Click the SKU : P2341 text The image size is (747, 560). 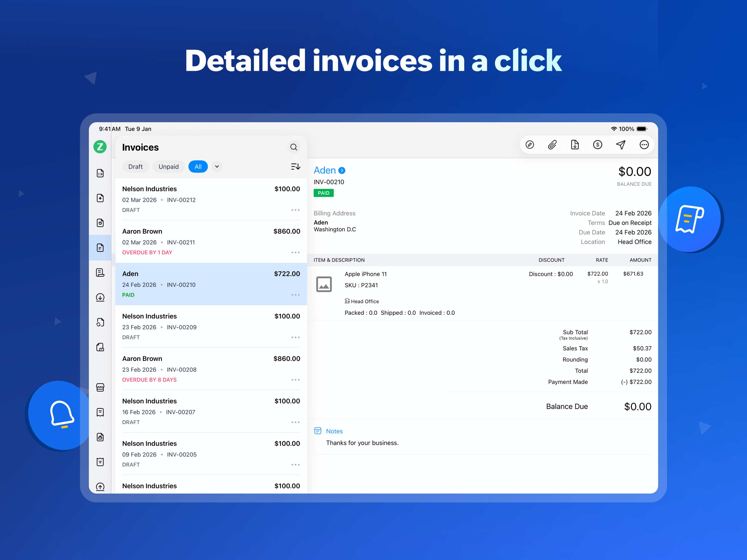point(361,285)
